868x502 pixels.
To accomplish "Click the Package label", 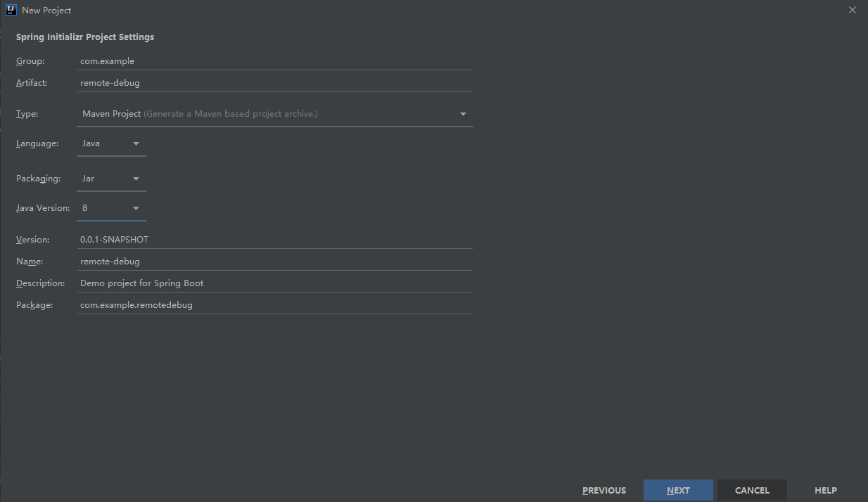I will 34,305.
